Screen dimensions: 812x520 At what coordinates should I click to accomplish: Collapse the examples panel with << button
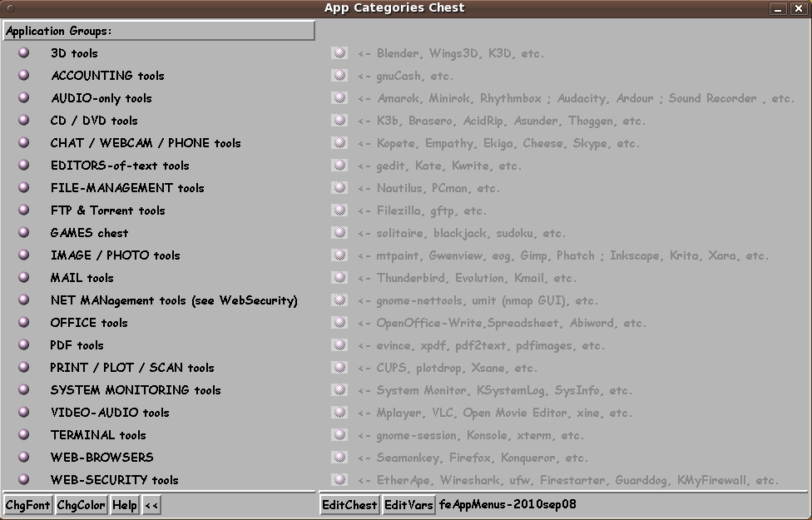coord(151,505)
